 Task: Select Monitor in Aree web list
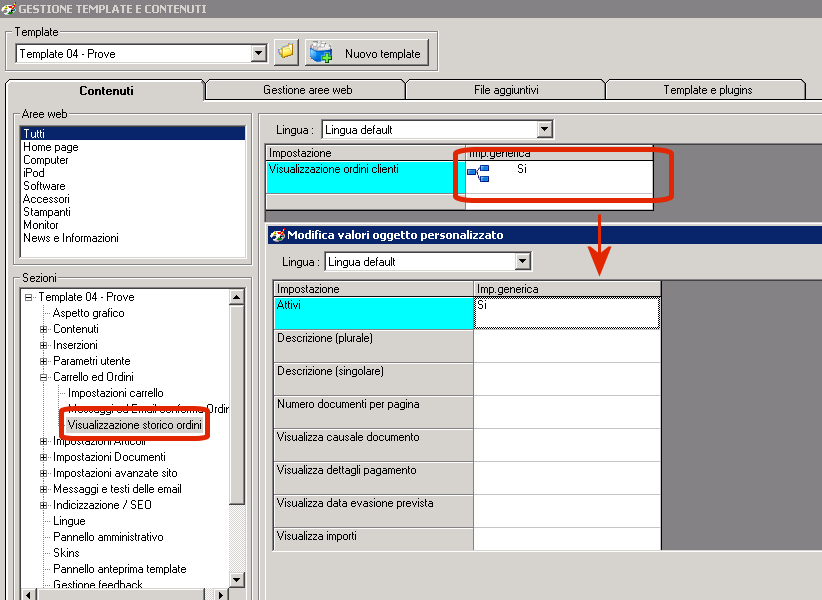(x=40, y=225)
